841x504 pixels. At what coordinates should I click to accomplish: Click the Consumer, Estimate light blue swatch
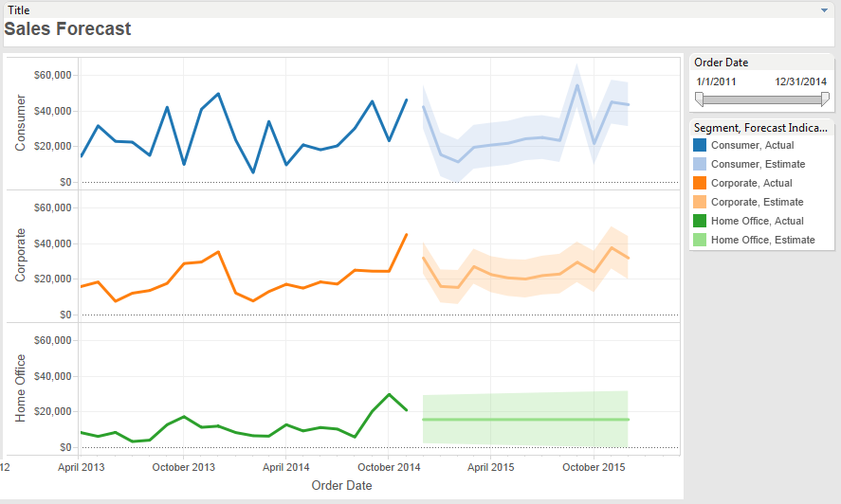[x=700, y=164]
